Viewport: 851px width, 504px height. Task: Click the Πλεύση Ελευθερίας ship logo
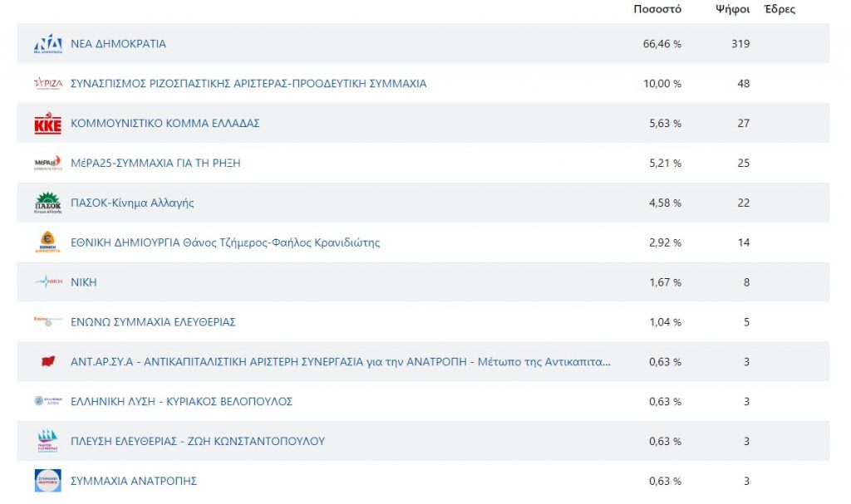(x=47, y=441)
